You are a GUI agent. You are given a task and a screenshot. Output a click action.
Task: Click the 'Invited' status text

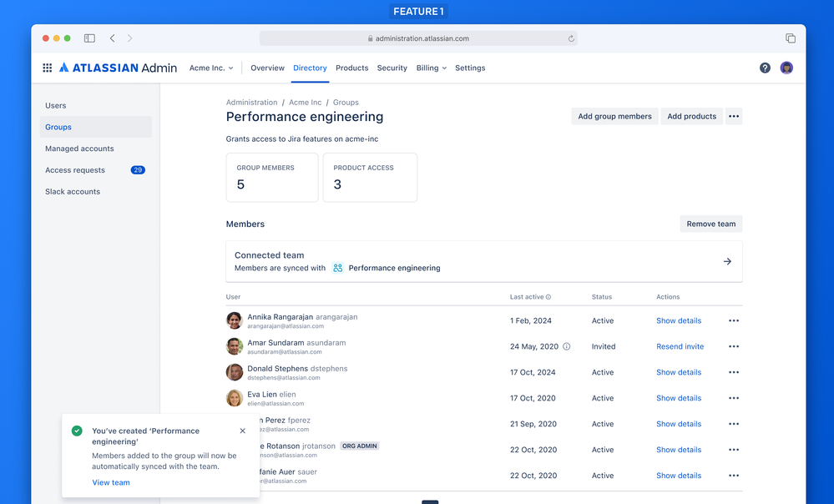point(604,346)
